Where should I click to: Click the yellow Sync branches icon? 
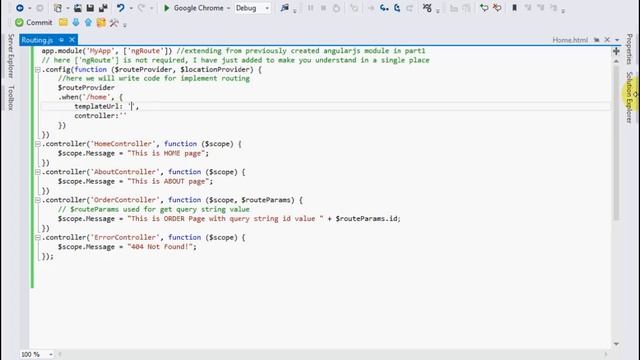pyautogui.click(x=101, y=22)
